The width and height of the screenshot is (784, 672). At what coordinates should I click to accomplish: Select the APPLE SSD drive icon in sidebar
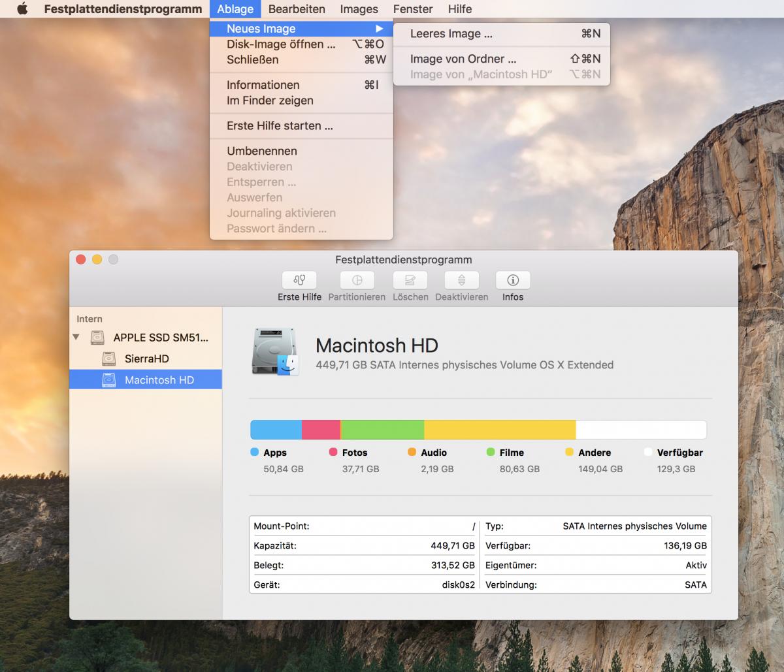[97, 338]
